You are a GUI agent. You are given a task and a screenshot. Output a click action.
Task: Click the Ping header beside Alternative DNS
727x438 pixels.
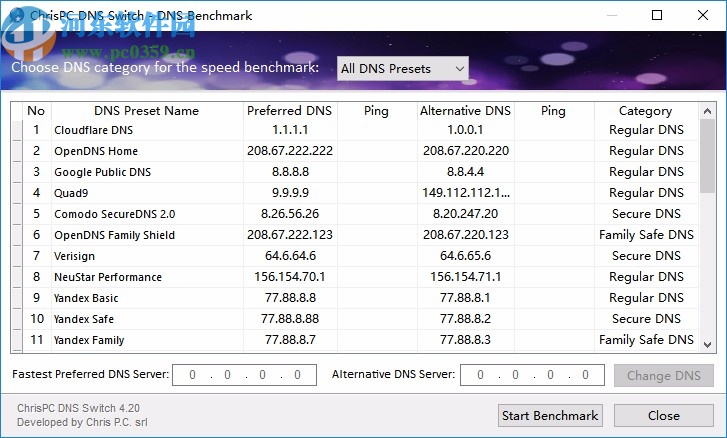(554, 111)
